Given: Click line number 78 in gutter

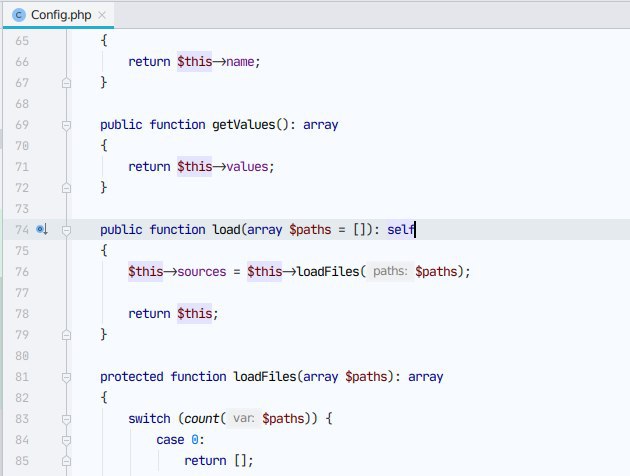Looking at the screenshot, I should click(x=22, y=314).
